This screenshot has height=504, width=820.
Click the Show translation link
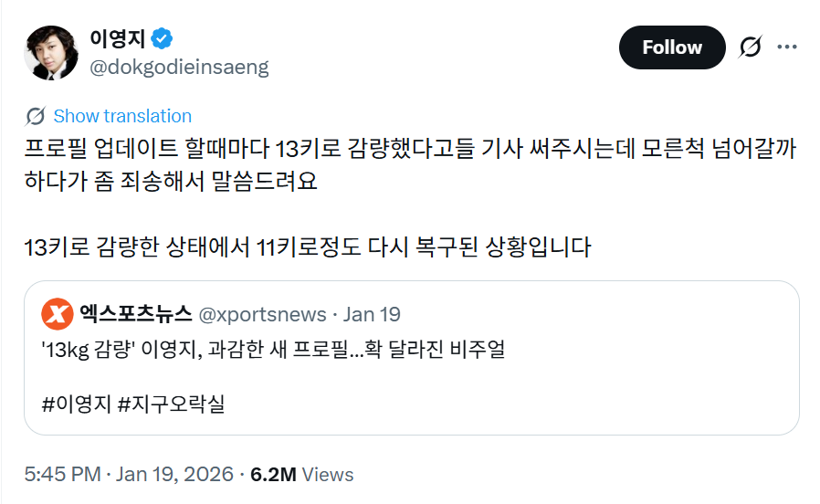122,116
